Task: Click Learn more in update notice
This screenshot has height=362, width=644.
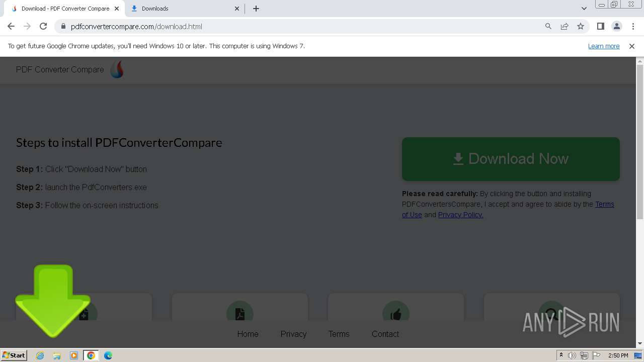Action: (604, 46)
